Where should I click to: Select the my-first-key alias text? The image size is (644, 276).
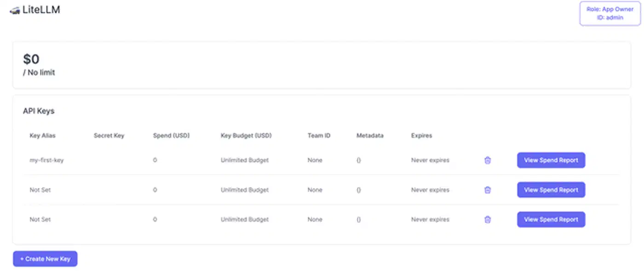click(x=46, y=160)
